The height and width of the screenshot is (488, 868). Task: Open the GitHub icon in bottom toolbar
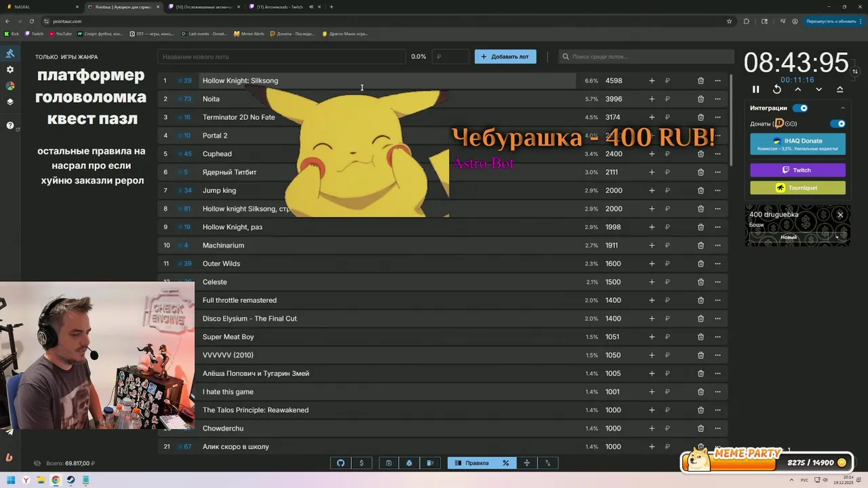(341, 463)
